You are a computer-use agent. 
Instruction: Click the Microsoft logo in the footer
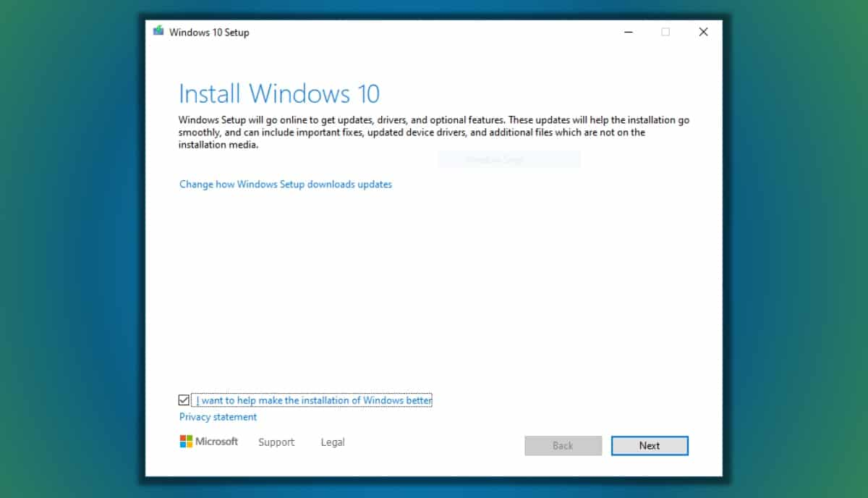point(209,442)
